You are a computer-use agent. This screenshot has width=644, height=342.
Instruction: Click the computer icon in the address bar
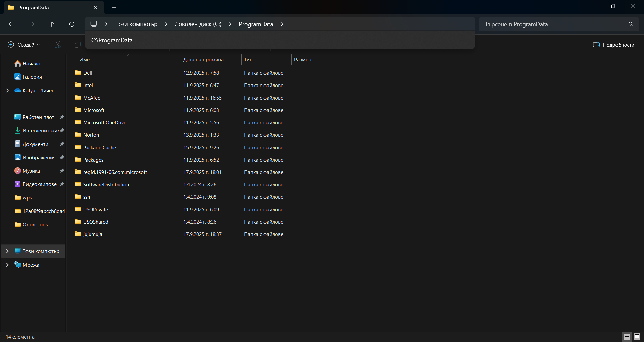94,24
